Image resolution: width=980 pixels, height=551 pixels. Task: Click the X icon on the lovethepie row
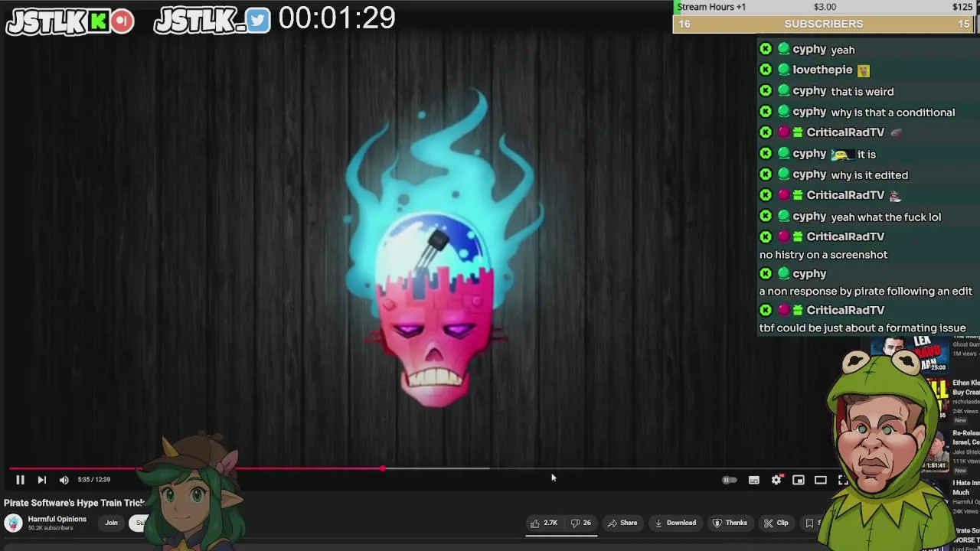tap(766, 70)
